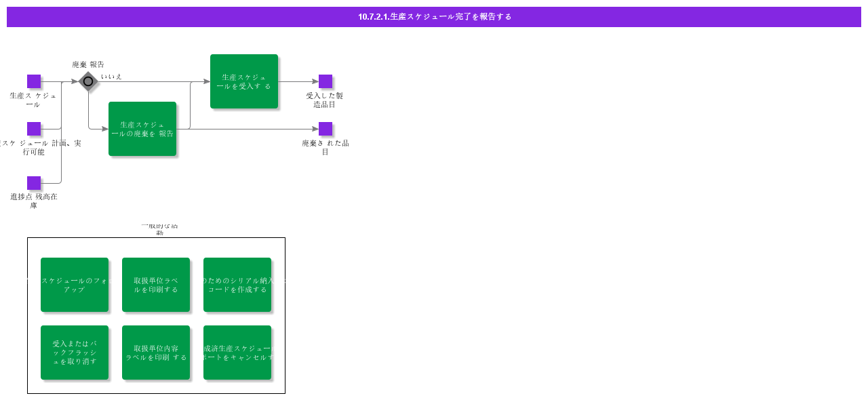868x400 pixels.
Task: Open the 生産スケジュールレポートをキャンセルする box
Action: 237,353
